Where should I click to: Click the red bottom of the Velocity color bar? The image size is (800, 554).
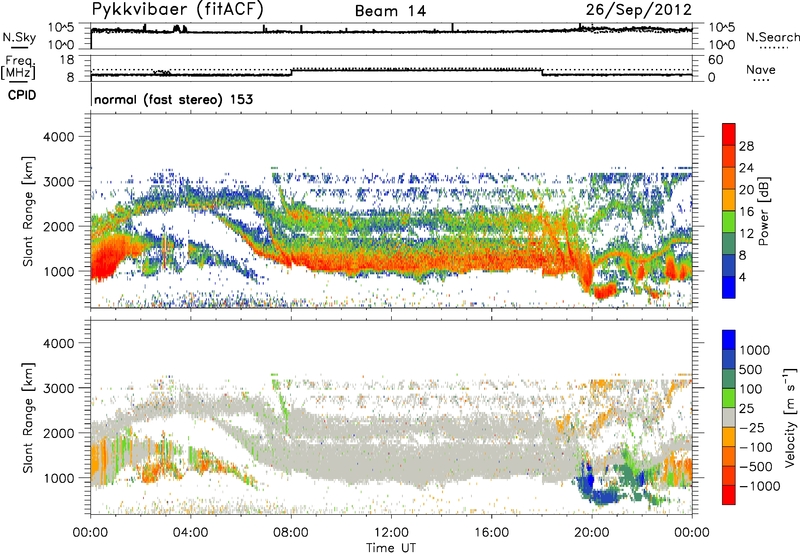click(729, 495)
